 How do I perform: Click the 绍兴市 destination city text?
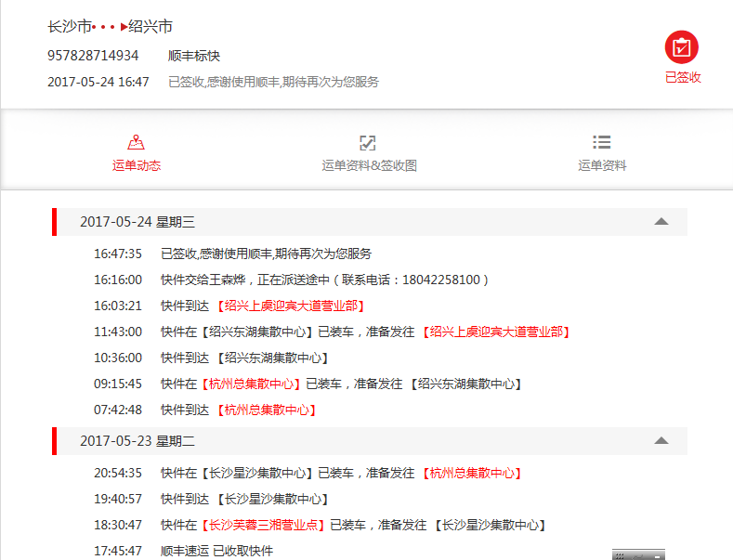pos(151,26)
